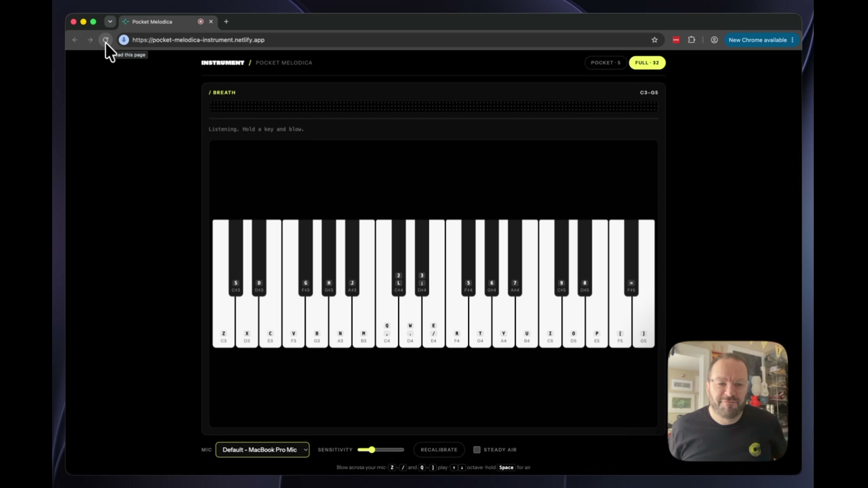Click the webcam video thumbnail overlay
This screenshot has width=868, height=488.
(727, 401)
